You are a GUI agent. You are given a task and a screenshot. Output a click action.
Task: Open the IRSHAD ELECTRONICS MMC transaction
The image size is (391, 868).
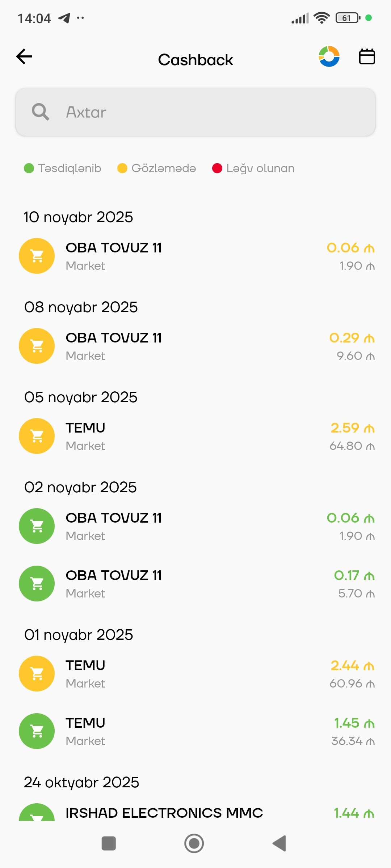pos(164,813)
